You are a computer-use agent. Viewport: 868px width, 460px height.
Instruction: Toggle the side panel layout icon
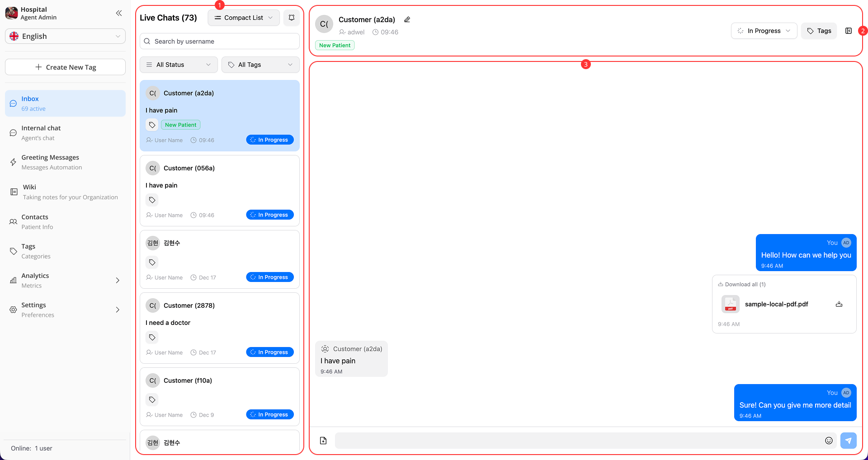click(849, 31)
